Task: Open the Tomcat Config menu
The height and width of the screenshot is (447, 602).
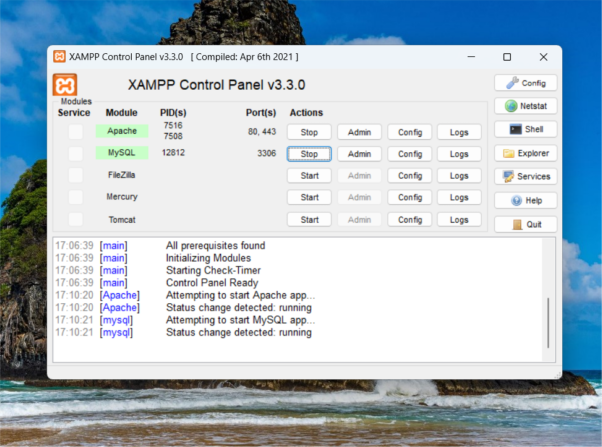Action: click(x=410, y=220)
